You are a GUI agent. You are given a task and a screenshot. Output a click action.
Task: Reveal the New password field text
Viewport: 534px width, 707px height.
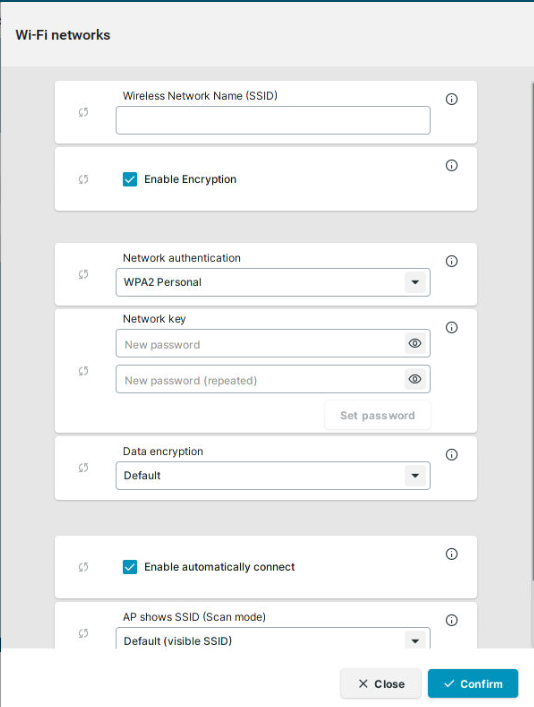415,344
